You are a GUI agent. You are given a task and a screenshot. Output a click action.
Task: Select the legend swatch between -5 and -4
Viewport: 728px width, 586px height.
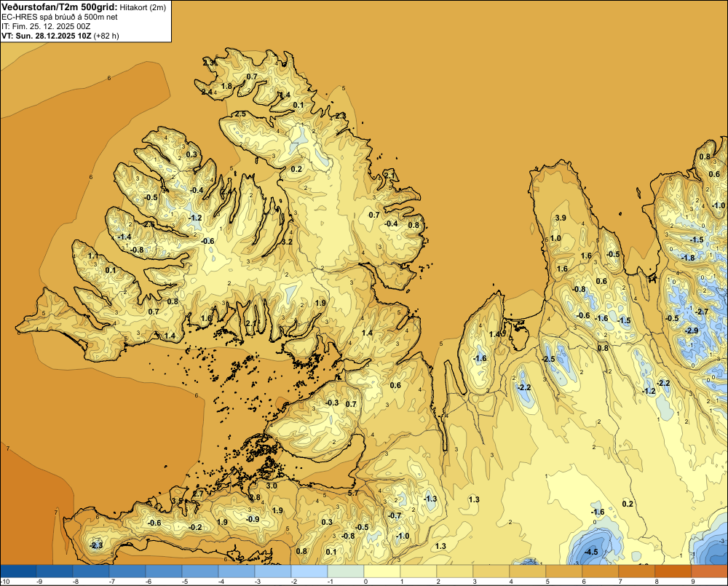tap(201, 571)
